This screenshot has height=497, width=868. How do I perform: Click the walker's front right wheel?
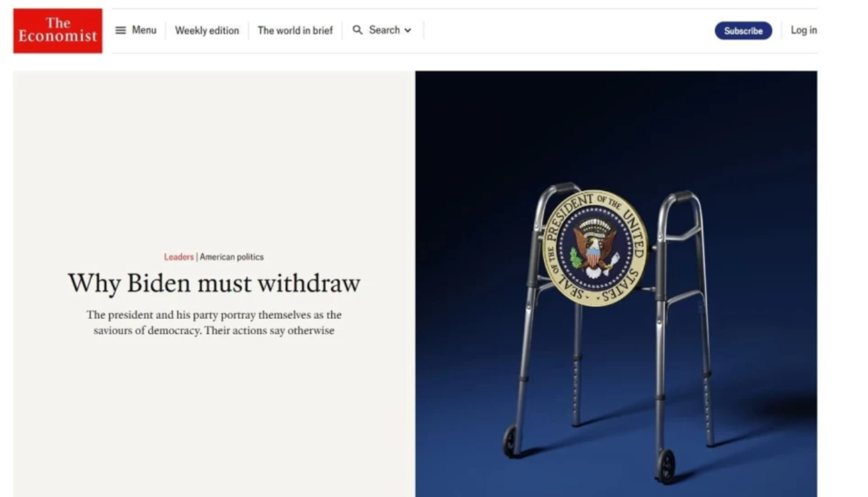(x=666, y=465)
